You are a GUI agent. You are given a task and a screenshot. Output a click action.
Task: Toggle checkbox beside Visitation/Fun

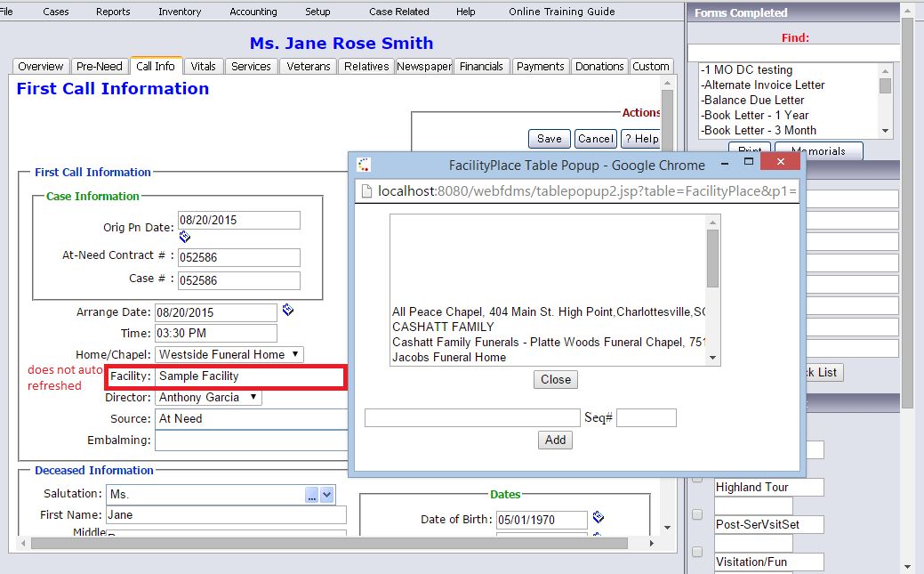point(697,552)
